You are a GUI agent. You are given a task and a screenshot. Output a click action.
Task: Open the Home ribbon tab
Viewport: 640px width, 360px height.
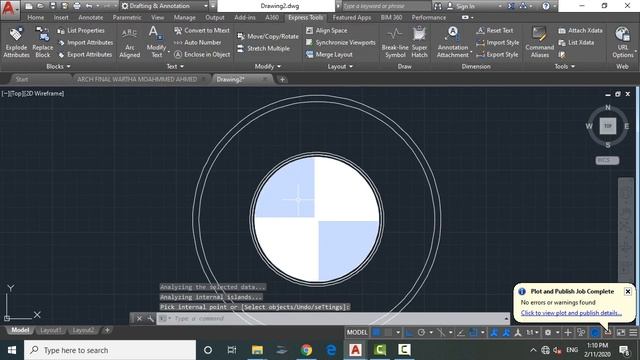pyautogui.click(x=36, y=18)
